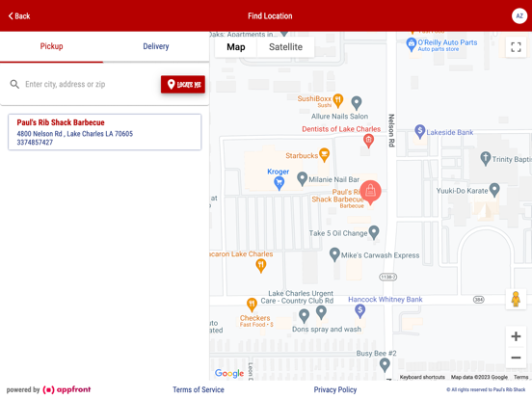Click the search magnifier icon

click(x=14, y=84)
